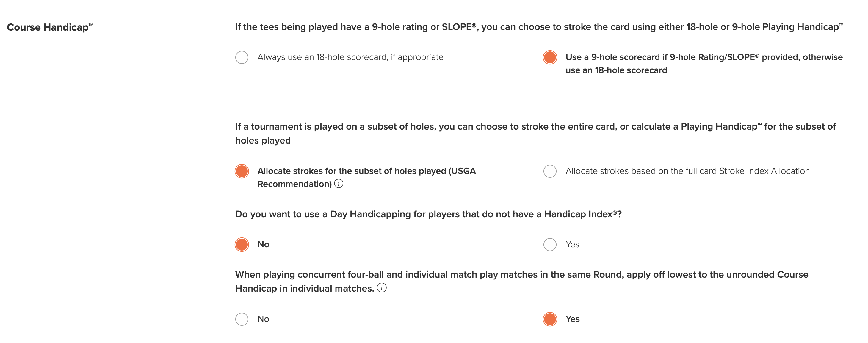Click the 'No' label text under four-ball question
This screenshot has height=343, width=868.
point(263,319)
